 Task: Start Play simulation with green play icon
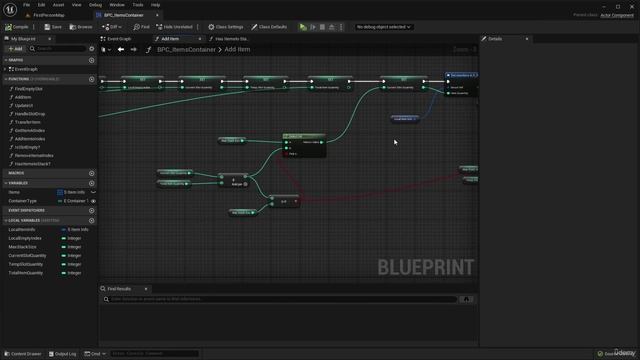tap(303, 27)
